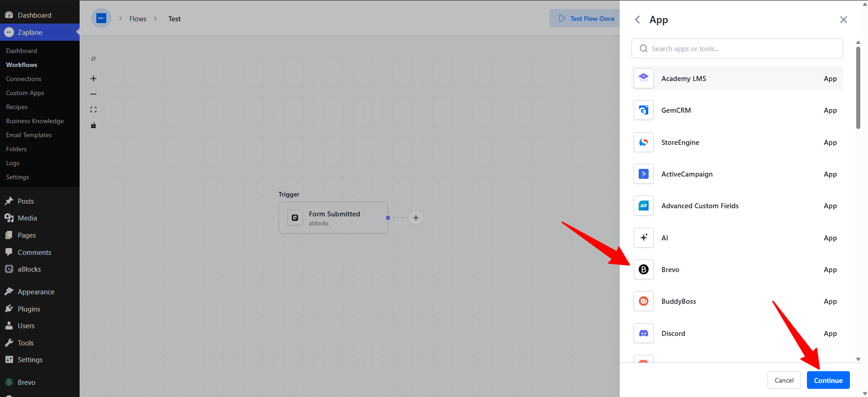
Task: Click the Cancel button
Action: coord(784,380)
